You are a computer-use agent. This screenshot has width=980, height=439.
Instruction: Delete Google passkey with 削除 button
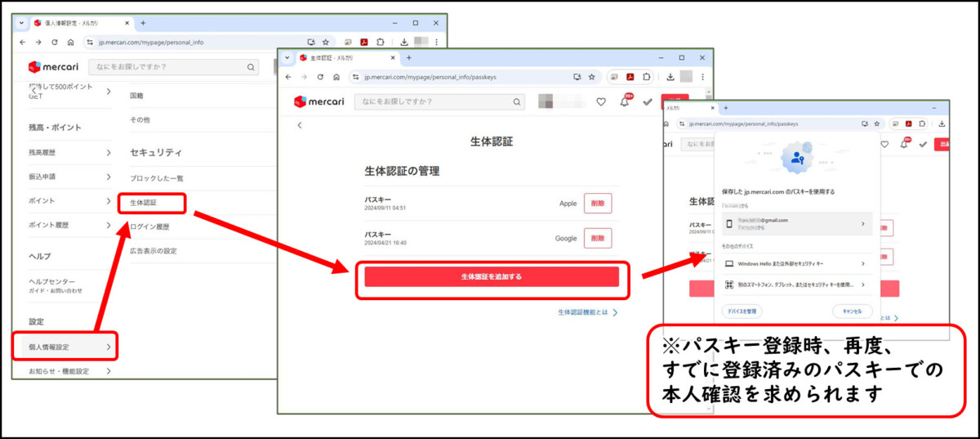[x=598, y=238]
